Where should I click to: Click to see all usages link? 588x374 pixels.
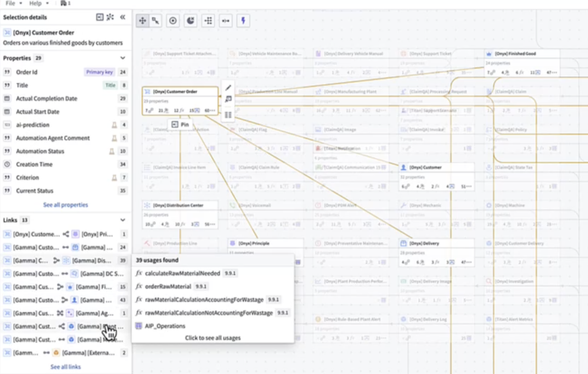coord(213,338)
